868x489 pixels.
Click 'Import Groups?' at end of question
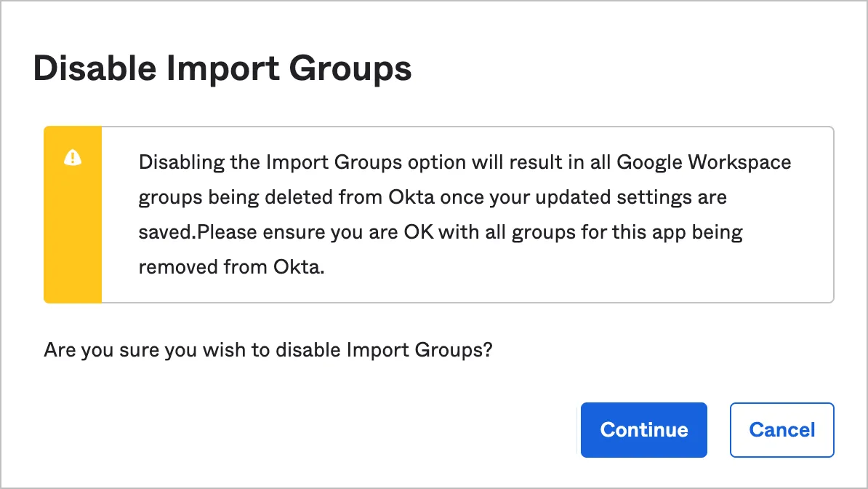(419, 350)
